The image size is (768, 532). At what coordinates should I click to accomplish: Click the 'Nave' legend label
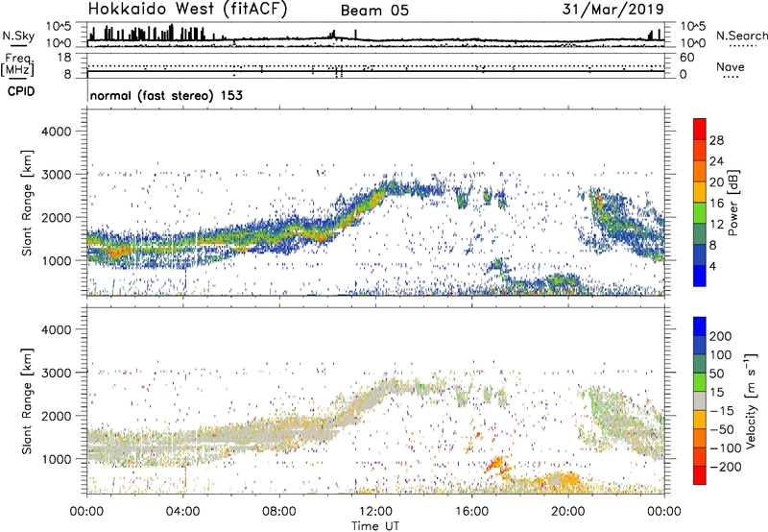731,66
